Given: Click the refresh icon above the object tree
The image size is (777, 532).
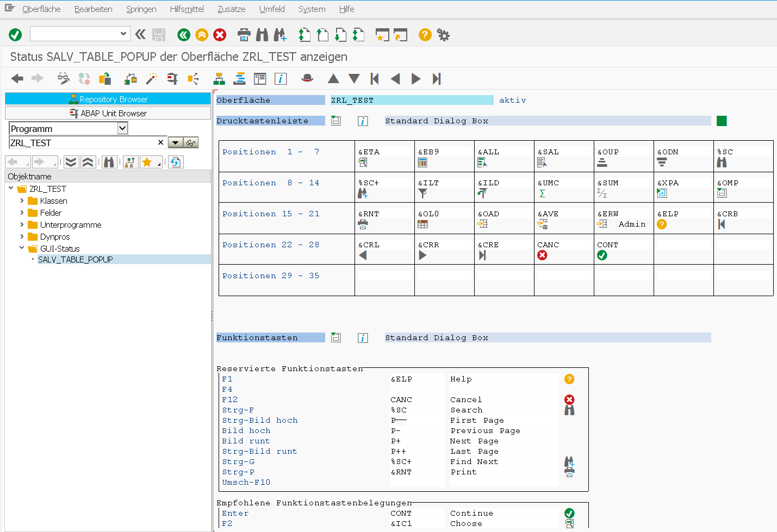Looking at the screenshot, I should [176, 162].
